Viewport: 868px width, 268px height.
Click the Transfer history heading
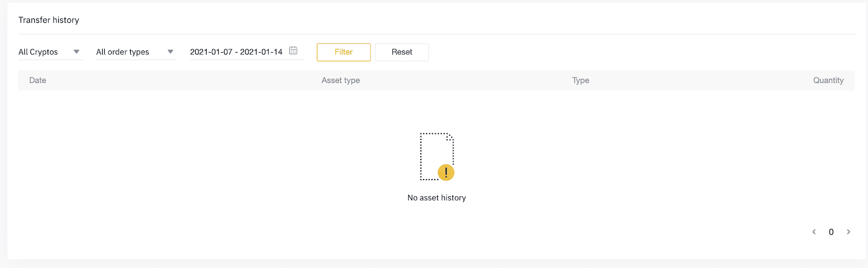coord(49,20)
